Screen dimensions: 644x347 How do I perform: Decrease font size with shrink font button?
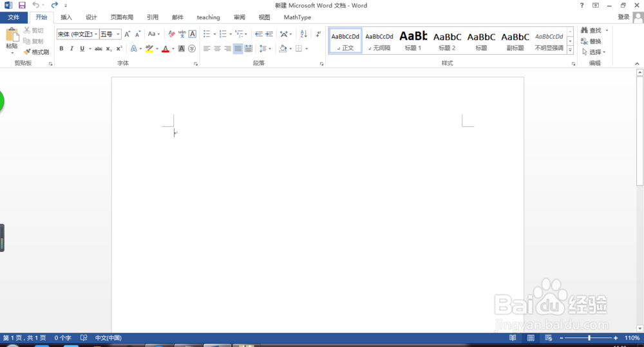tap(138, 34)
